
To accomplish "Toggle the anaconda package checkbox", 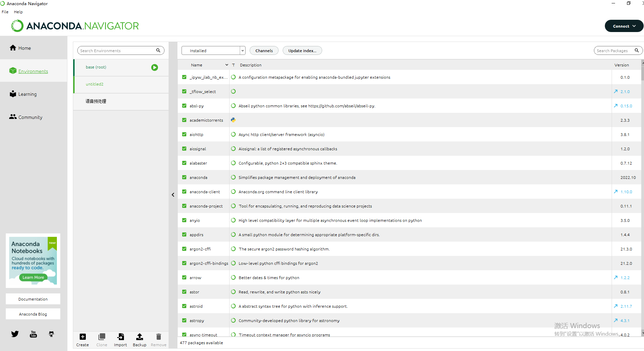I will 184,177.
